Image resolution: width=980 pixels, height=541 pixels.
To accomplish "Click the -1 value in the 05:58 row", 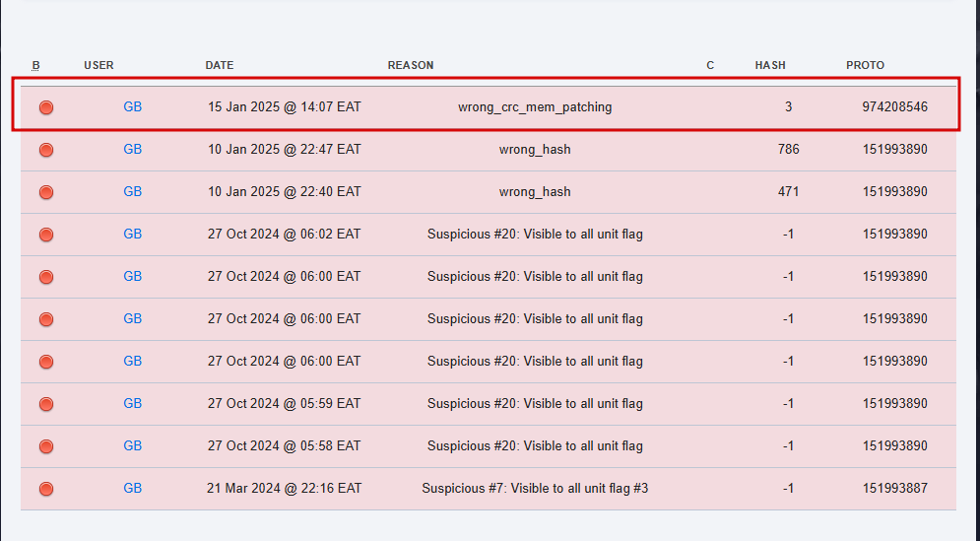I will (x=789, y=446).
